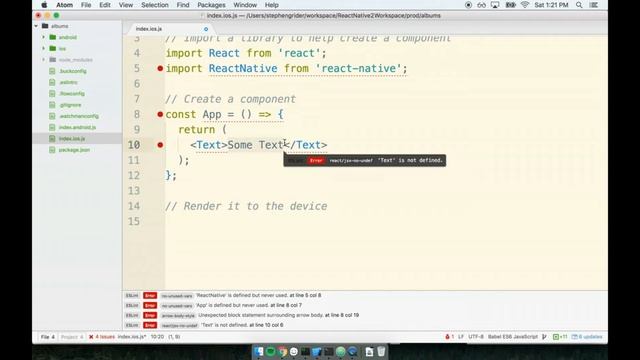Click the screen recording status icon
The width and height of the screenshot is (640, 360).
(x=468, y=5)
